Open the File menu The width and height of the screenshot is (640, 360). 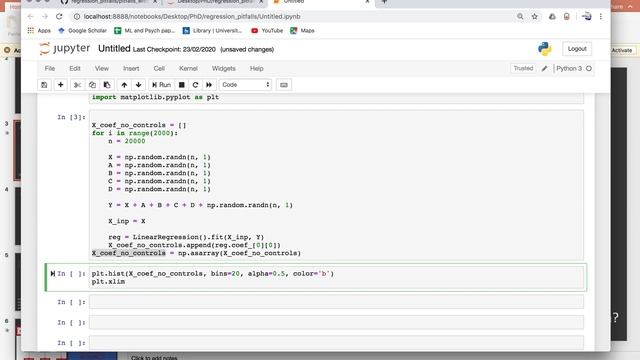tap(50, 69)
